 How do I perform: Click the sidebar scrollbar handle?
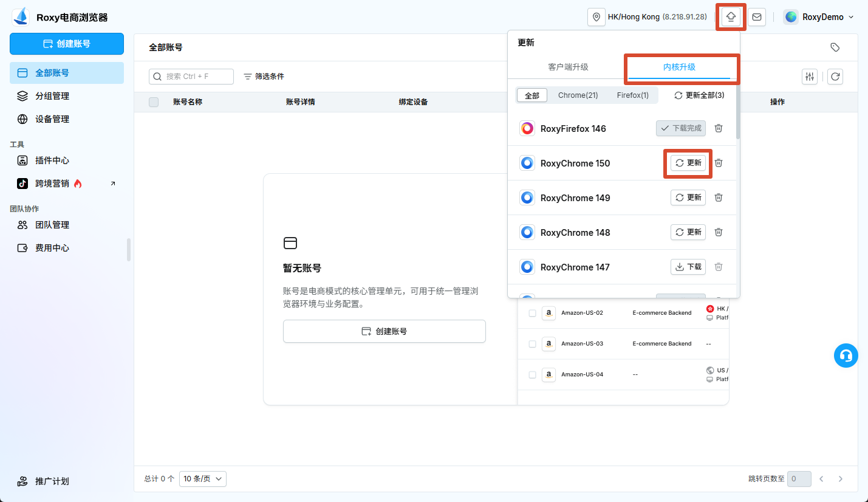pos(129,250)
